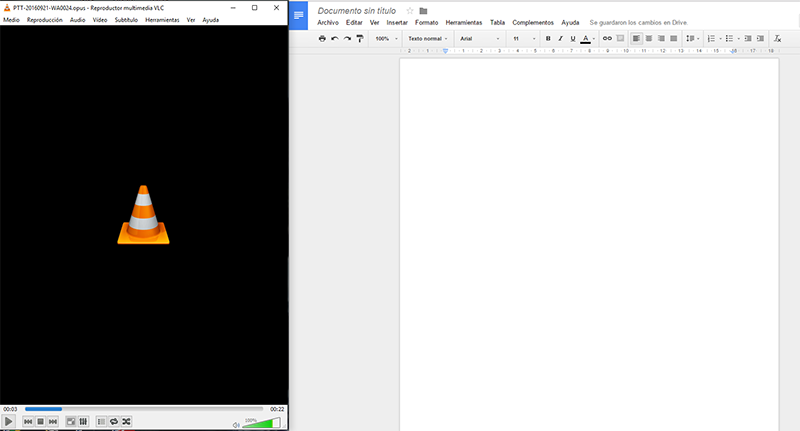Click the 'Documento sin título' title
The image size is (800, 431).
[358, 11]
